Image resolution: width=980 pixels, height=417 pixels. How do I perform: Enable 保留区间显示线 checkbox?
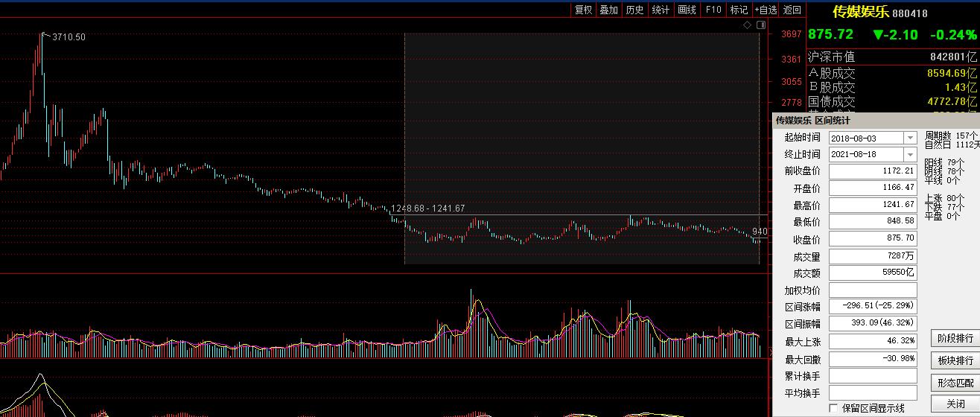(833, 408)
